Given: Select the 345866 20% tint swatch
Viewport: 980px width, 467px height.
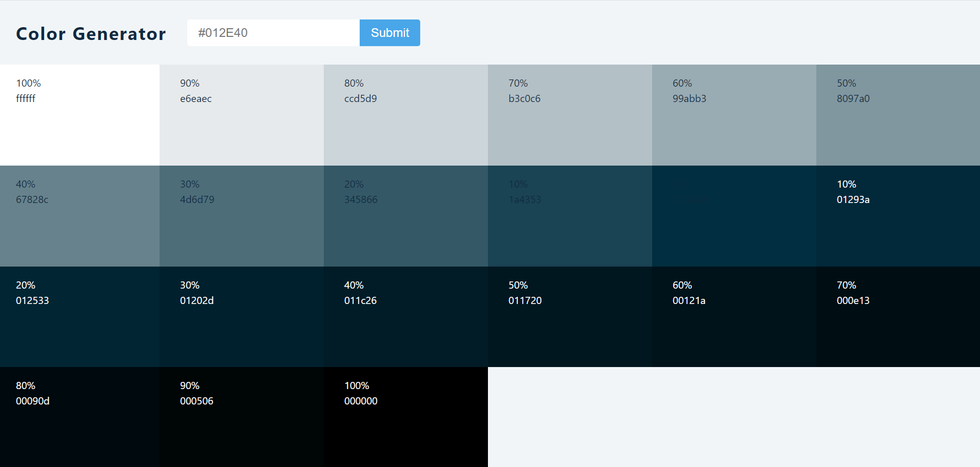Looking at the screenshot, I should pyautogui.click(x=405, y=216).
